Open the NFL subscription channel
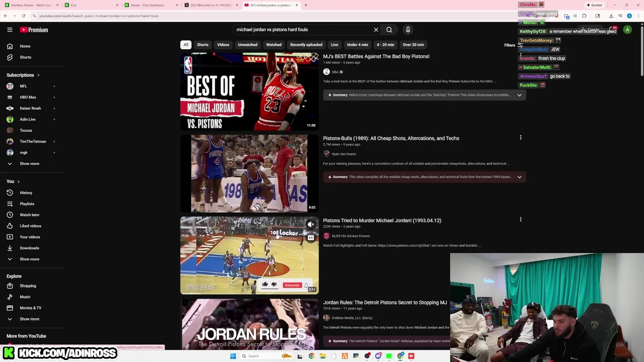The height and width of the screenshot is (362, 644). point(32,86)
